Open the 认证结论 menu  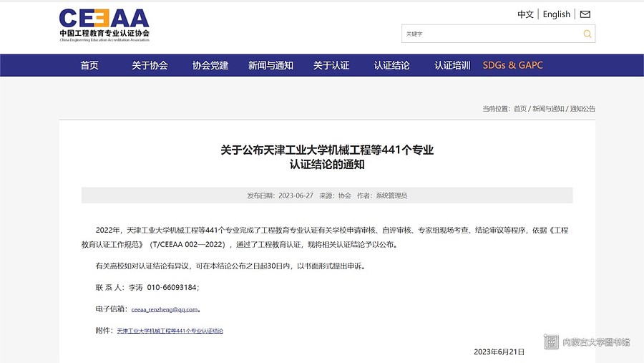coord(391,65)
